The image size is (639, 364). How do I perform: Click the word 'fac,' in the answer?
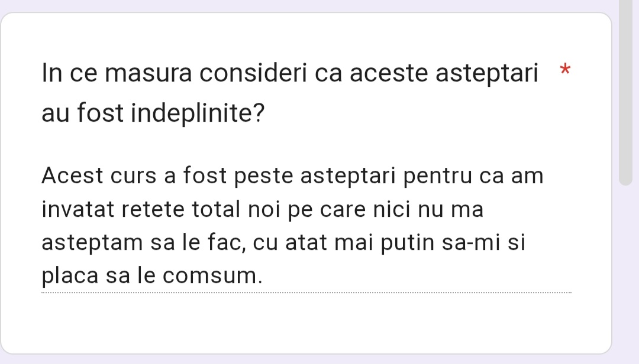click(228, 243)
